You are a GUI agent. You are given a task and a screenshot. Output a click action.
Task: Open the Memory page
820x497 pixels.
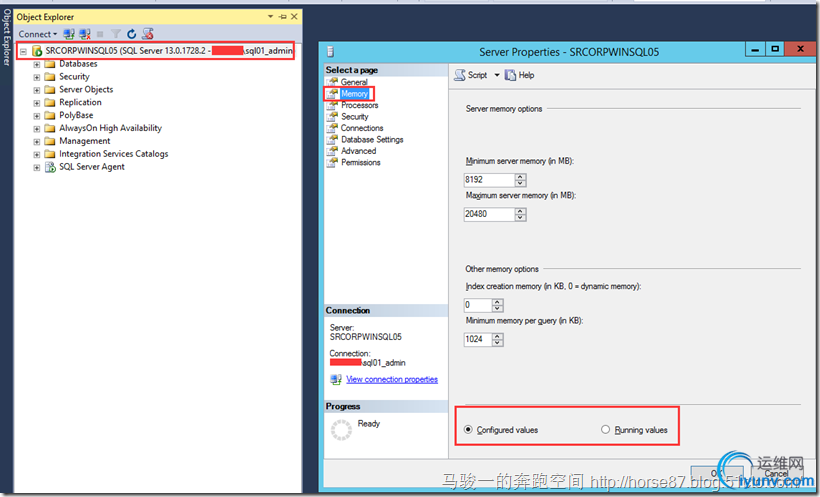(355, 94)
